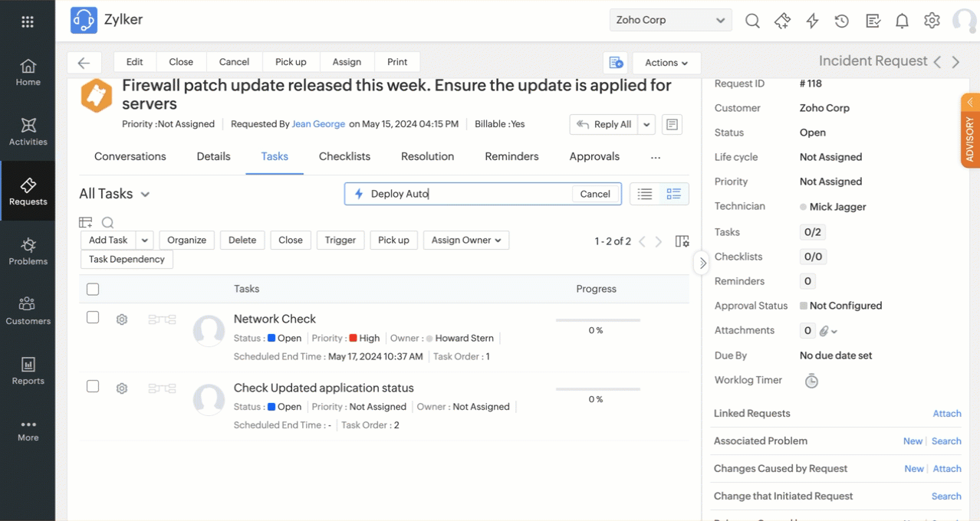Go to Problems in sidebar
980x521 pixels.
[28, 251]
